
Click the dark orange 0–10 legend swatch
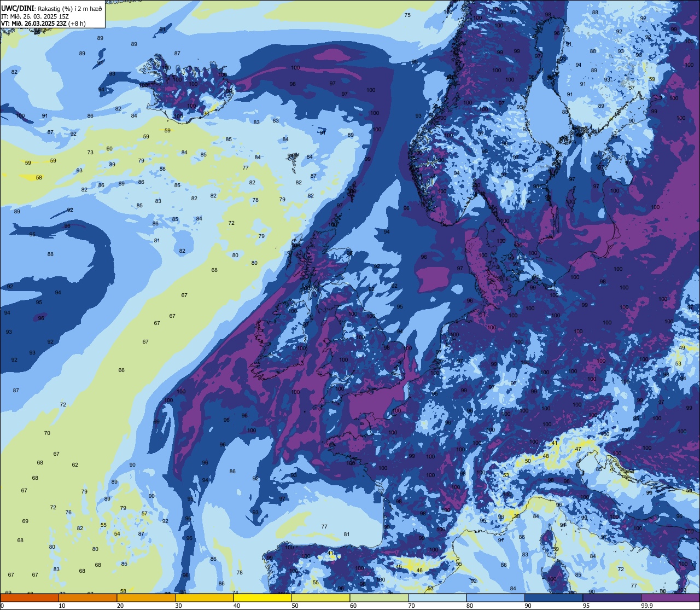(x=30, y=598)
